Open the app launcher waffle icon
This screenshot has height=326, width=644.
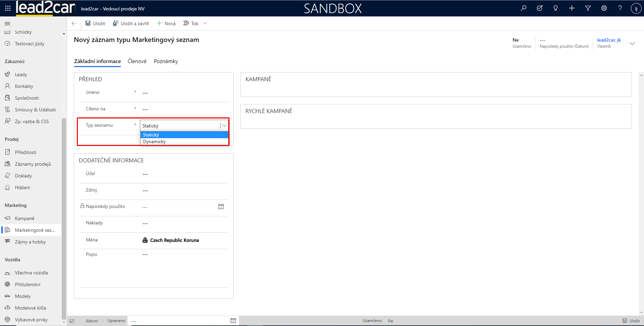point(8,8)
